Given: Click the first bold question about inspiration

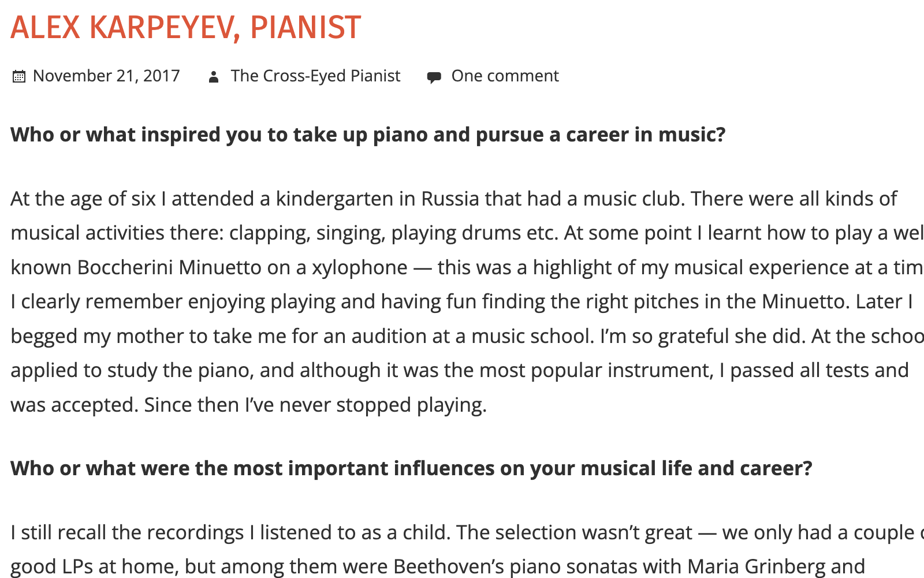Looking at the screenshot, I should (368, 135).
